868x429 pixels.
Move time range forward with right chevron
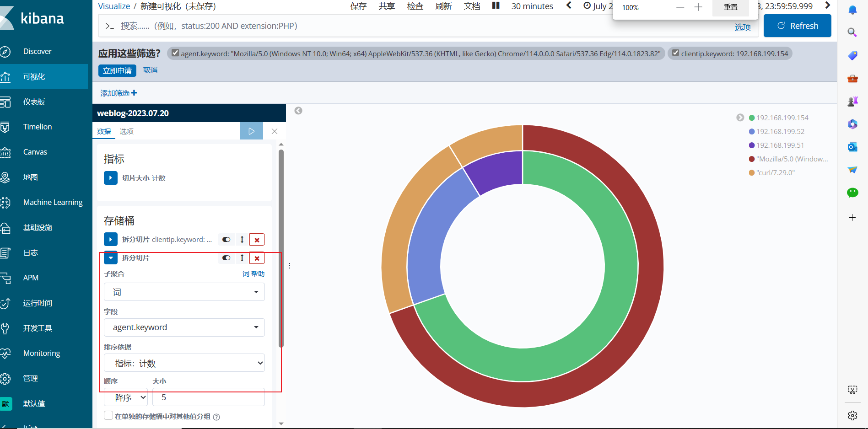coord(827,5)
